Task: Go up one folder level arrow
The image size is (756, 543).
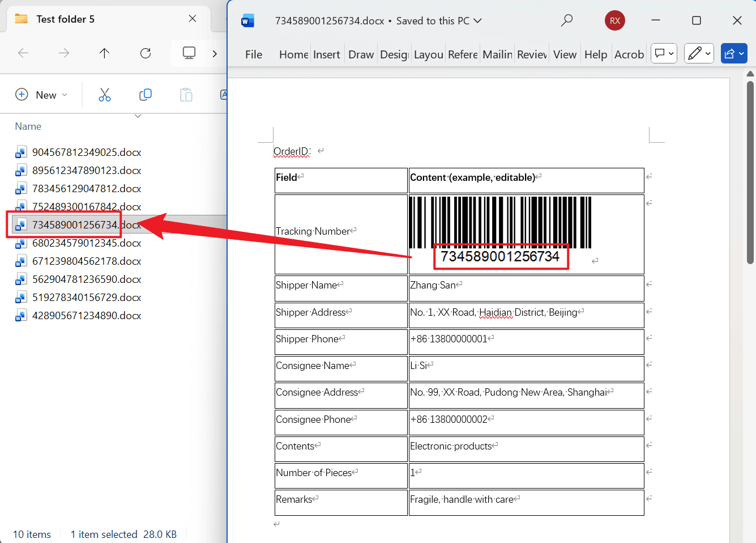Action: coord(104,53)
